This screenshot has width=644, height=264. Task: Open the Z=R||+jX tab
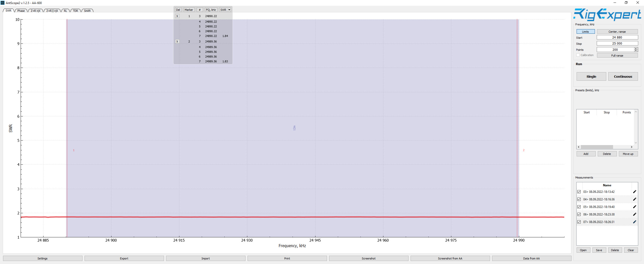coord(52,11)
